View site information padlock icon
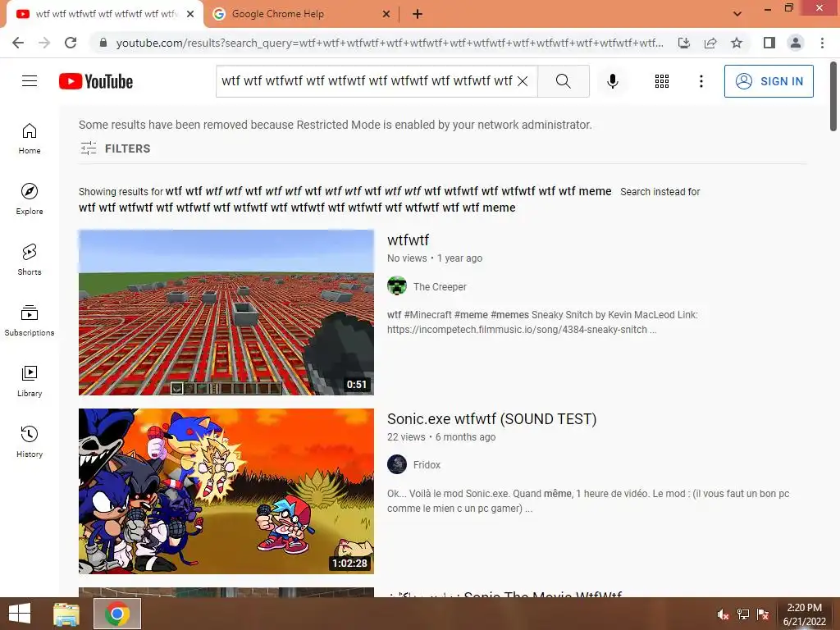The image size is (840, 630). click(x=103, y=43)
